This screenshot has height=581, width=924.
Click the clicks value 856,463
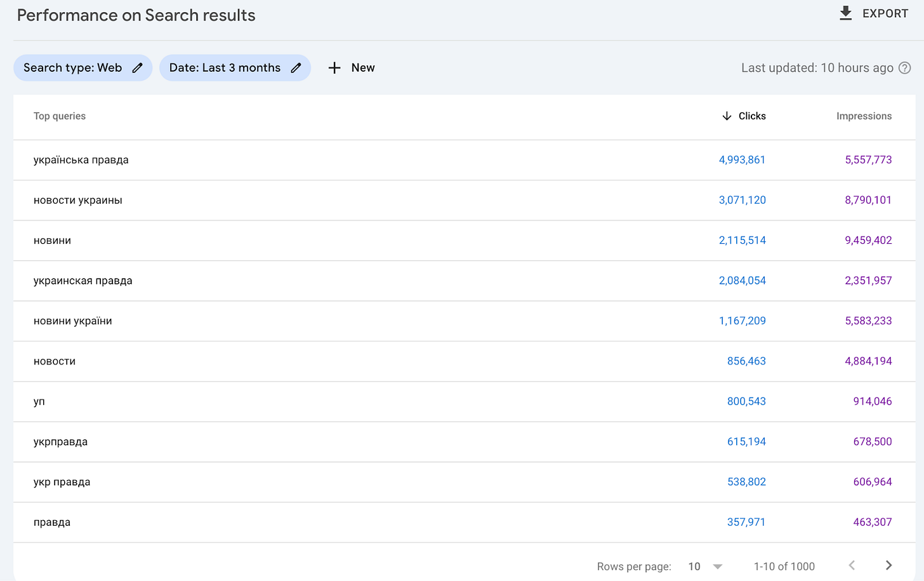click(x=746, y=361)
